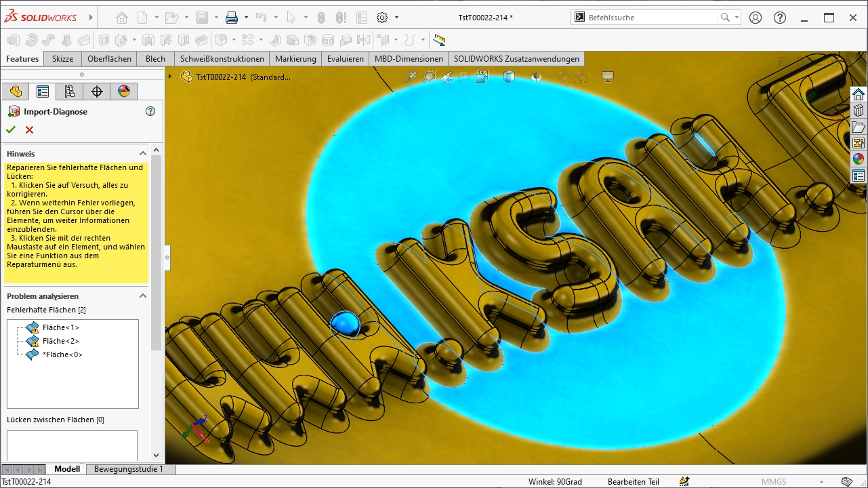The image size is (868, 488).
Task: Open the FeatureManager design tree tab
Action: pos(15,91)
